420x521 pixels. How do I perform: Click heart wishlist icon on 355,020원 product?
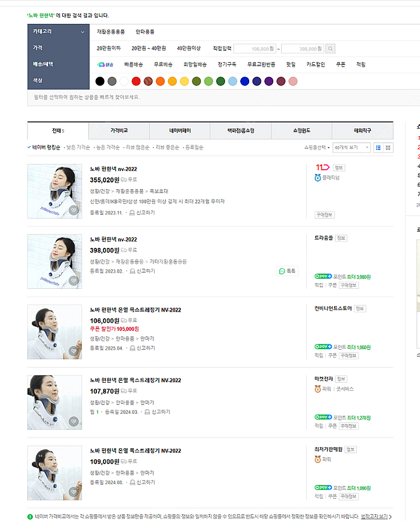[73, 210]
